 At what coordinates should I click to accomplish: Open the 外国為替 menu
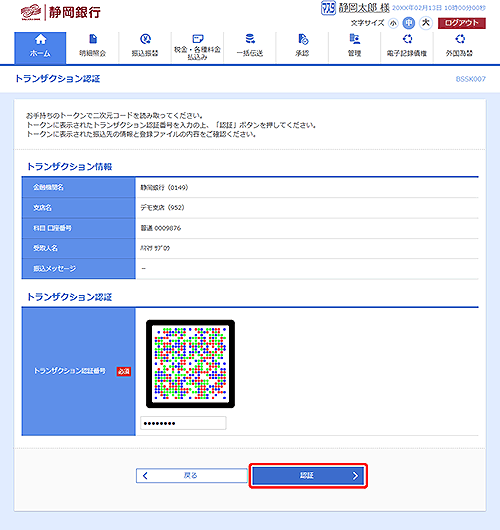(459, 48)
